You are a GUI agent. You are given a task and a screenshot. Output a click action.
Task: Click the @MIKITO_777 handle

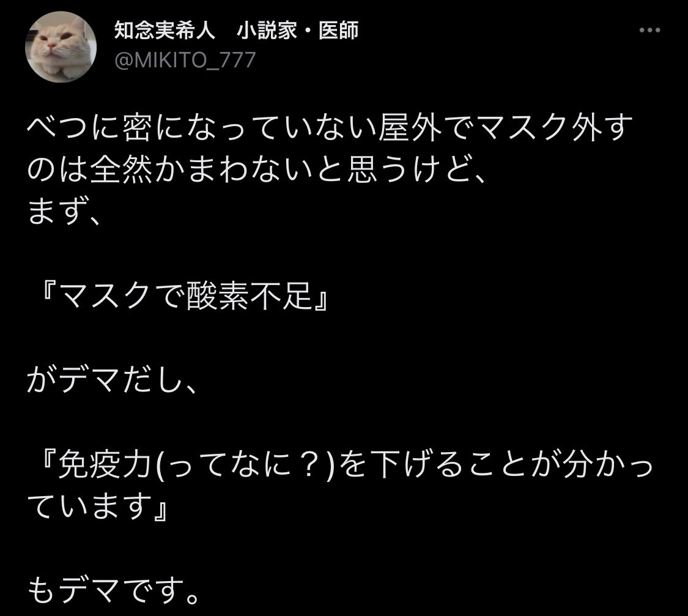point(185,60)
